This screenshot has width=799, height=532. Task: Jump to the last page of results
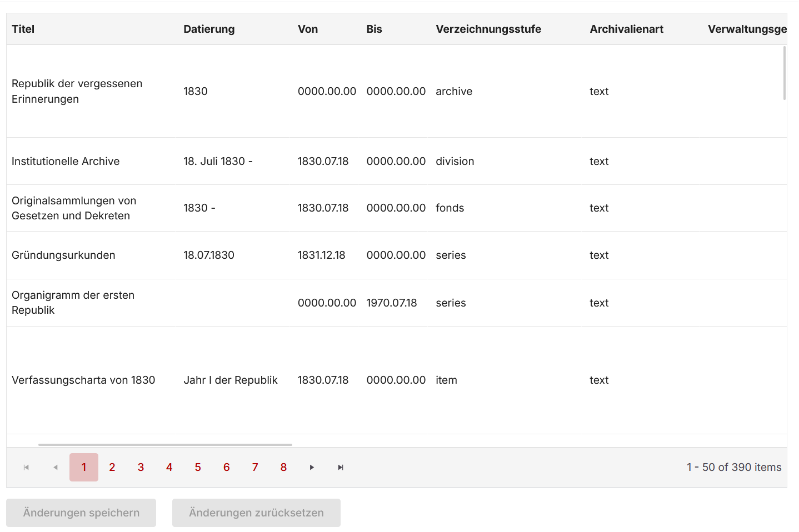pos(340,467)
